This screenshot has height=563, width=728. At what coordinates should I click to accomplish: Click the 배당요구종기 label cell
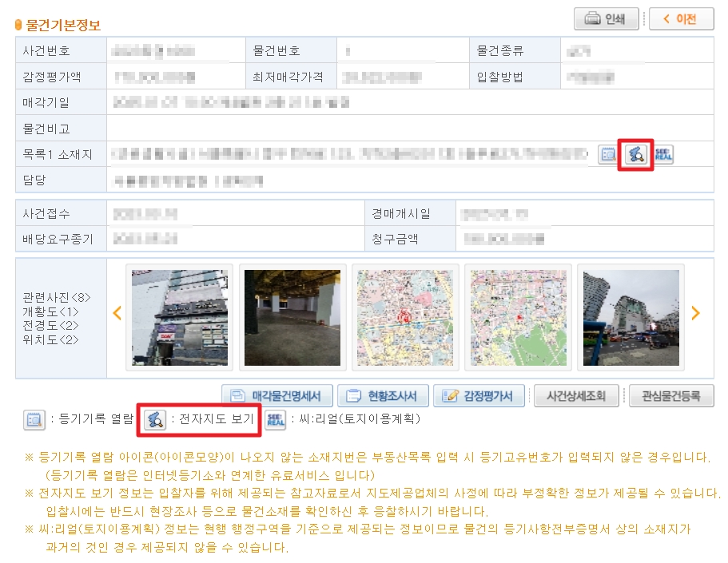pyautogui.click(x=62, y=239)
